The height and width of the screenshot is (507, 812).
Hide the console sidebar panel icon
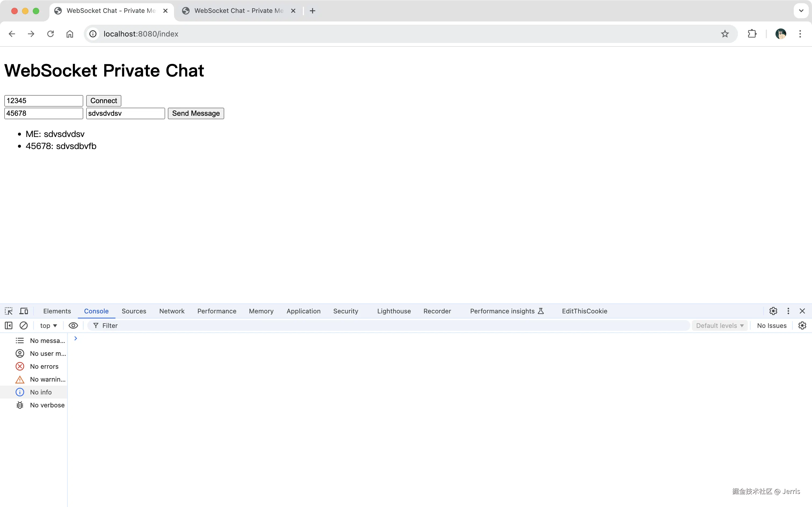(9, 325)
